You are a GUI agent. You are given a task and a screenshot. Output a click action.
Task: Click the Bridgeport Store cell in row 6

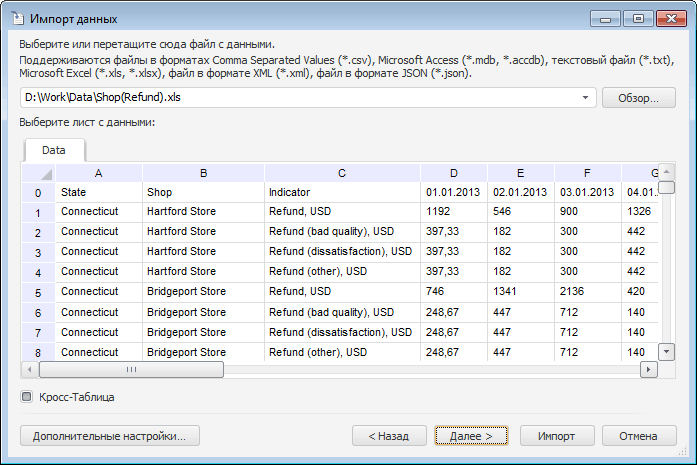(x=202, y=312)
